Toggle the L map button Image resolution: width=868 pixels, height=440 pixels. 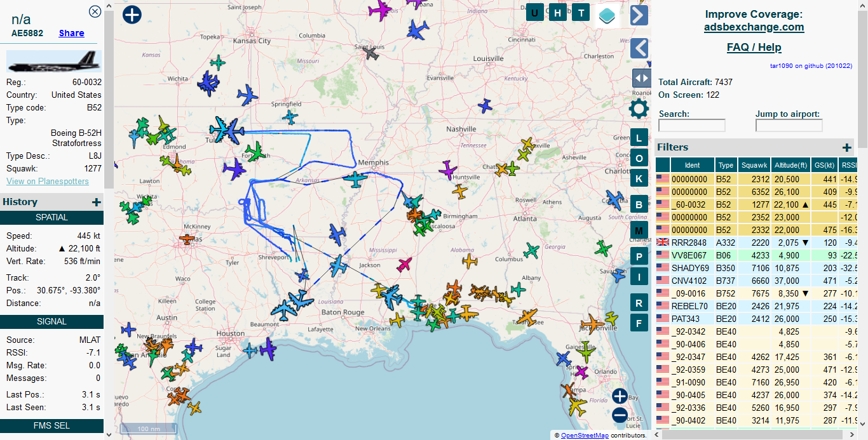coord(639,138)
